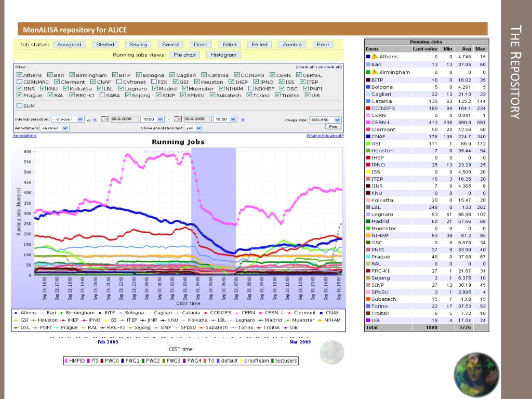The width and height of the screenshot is (532, 399).
Task: Click the CNAF entry in chart legend
Action: (328, 312)
